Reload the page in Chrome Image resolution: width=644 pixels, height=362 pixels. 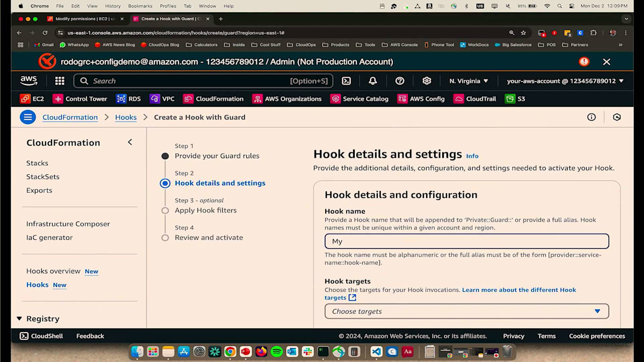(45, 33)
